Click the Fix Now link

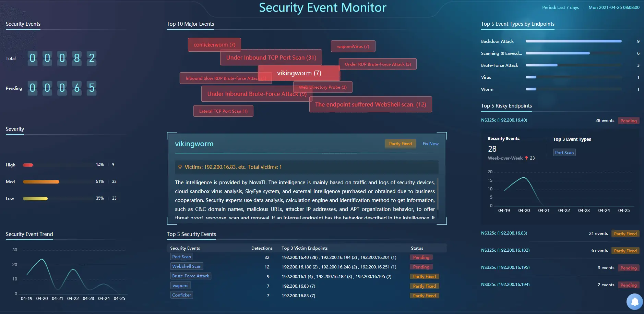tap(430, 144)
